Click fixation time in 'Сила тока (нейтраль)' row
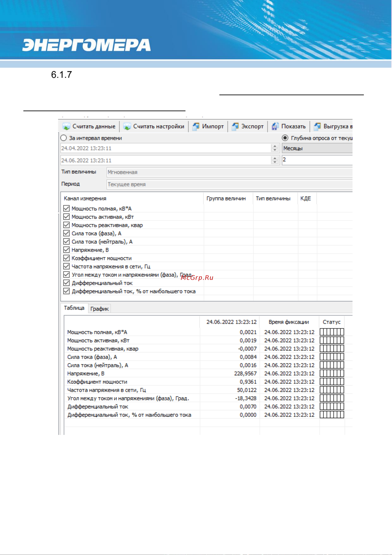The width and height of the screenshot is (392, 555). tap(289, 365)
